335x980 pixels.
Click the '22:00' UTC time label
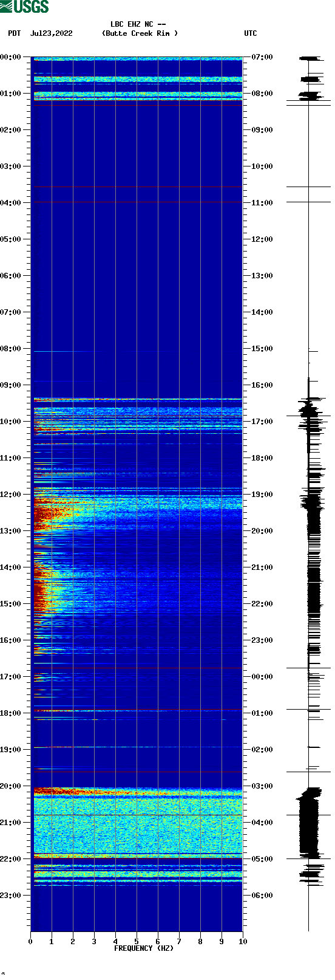[262, 604]
